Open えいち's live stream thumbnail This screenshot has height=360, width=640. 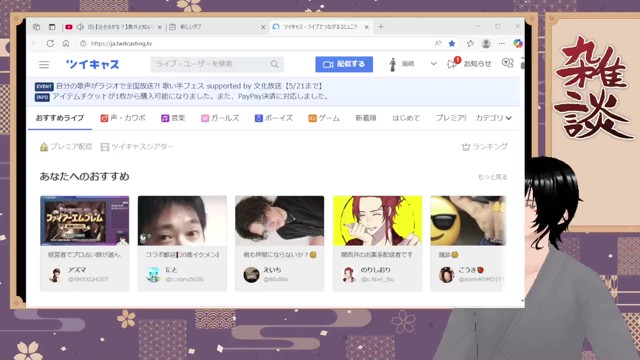(x=280, y=221)
